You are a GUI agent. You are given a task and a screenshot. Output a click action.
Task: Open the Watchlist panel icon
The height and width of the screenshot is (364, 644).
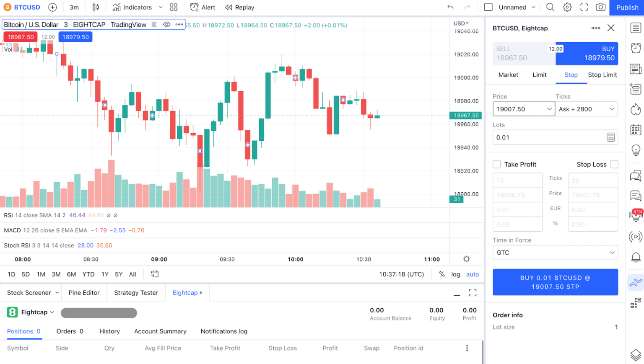636,28
